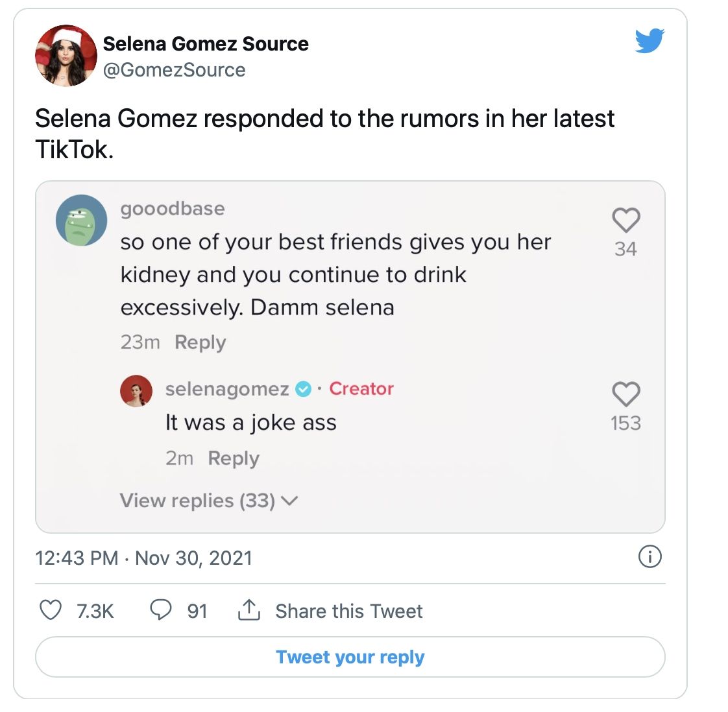Expand View replies (33)

pos(208,501)
